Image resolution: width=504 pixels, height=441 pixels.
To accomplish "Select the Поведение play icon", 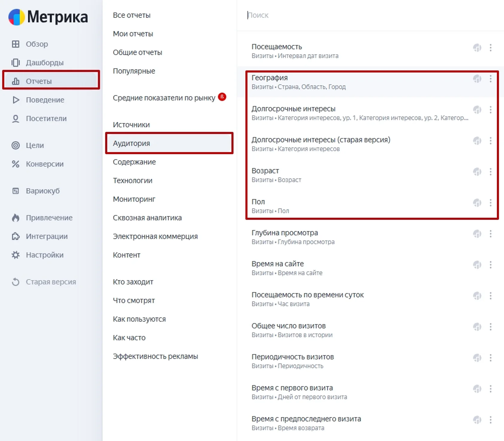I will pyautogui.click(x=16, y=100).
